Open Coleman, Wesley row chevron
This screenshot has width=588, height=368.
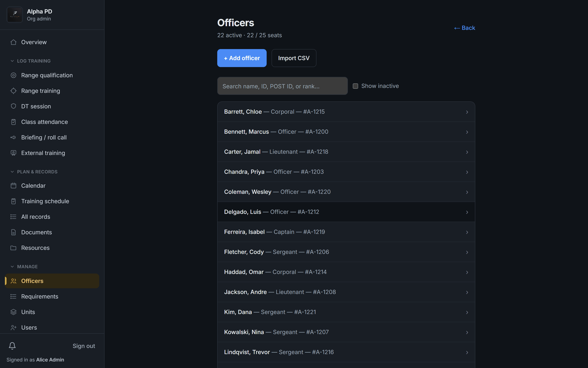coord(467,192)
